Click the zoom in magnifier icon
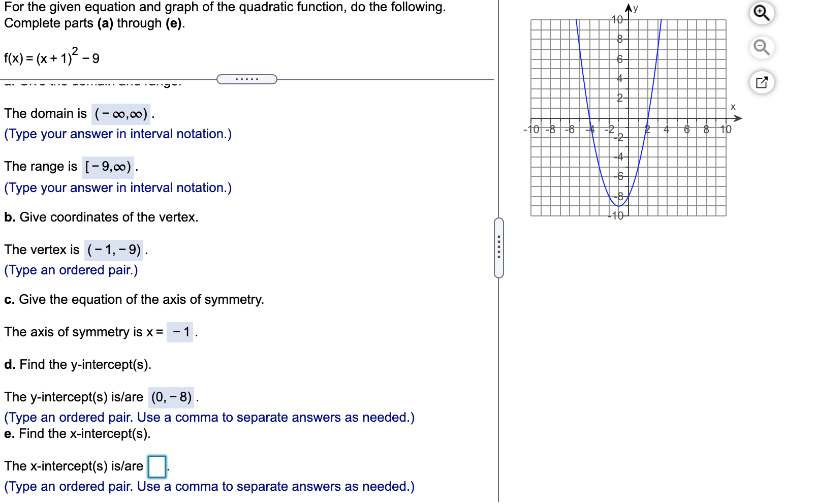This screenshot has width=816, height=504. point(763,14)
